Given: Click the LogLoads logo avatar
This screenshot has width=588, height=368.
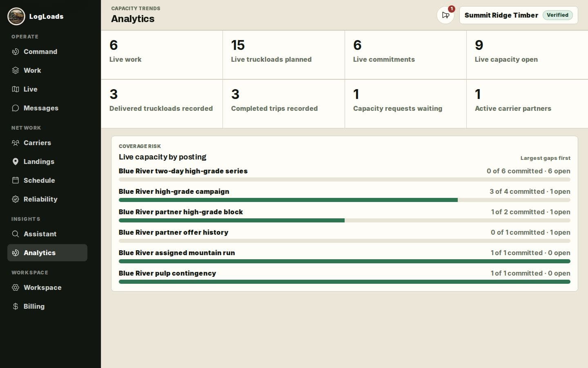Looking at the screenshot, I should (x=16, y=16).
